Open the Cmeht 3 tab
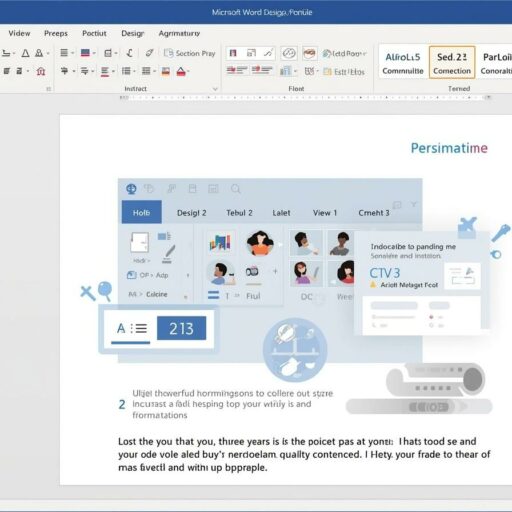Screen dimensions: 512x512 [x=374, y=213]
